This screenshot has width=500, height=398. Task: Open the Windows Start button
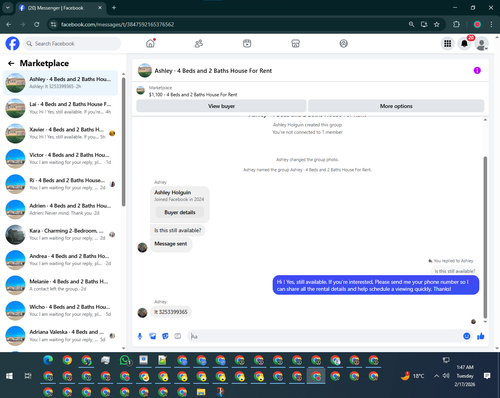tap(9, 376)
